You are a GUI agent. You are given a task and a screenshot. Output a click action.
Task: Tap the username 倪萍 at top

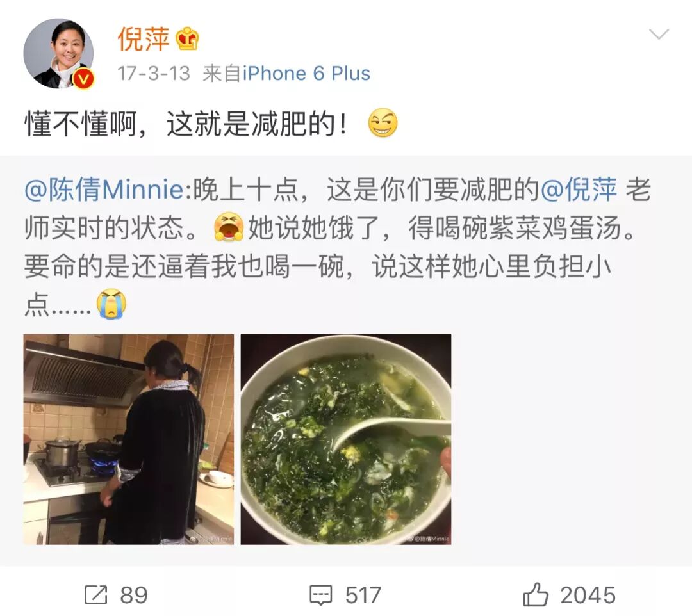[144, 39]
